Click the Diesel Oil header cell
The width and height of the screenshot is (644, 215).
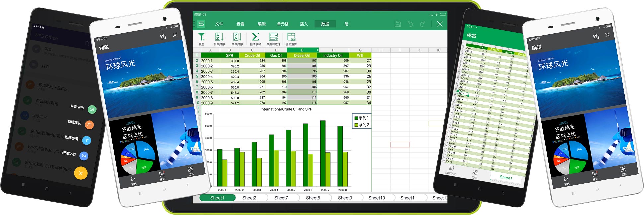point(302,55)
